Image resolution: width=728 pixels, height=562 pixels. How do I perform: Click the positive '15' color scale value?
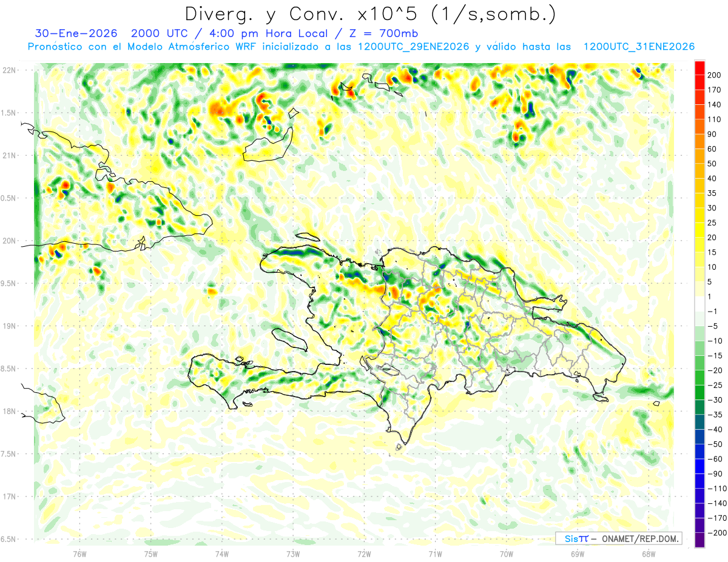(712, 252)
